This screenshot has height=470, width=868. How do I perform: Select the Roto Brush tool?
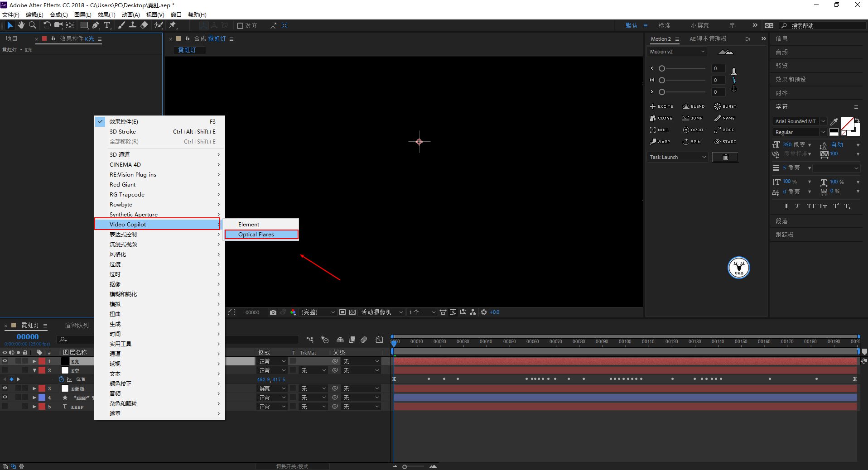(x=159, y=25)
